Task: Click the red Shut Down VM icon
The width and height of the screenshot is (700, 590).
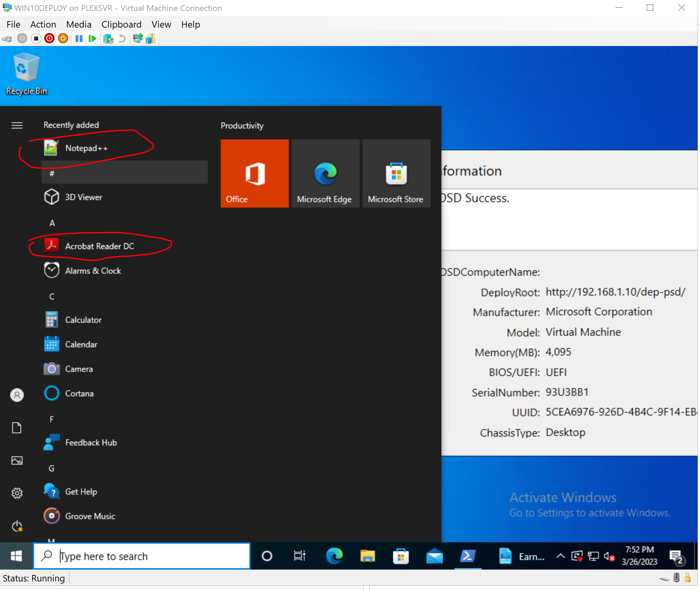Action: click(49, 38)
